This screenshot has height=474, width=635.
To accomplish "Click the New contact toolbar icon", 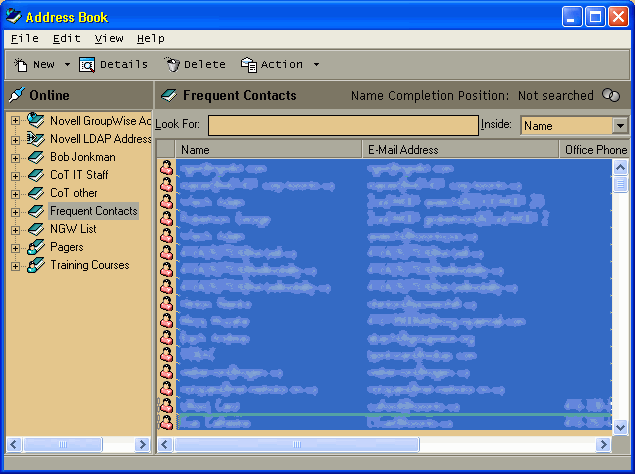I will (20, 64).
